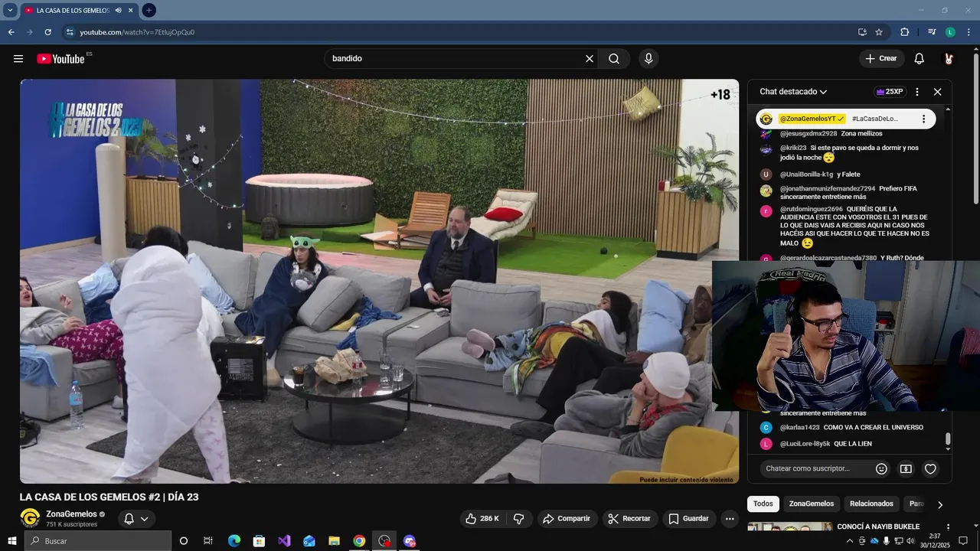
Task: Click the address bar URL
Action: [137, 32]
